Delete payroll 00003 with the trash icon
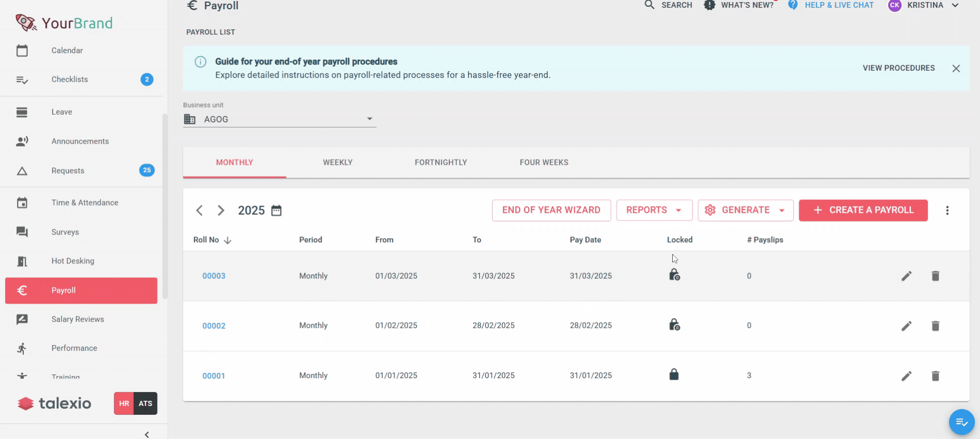This screenshot has height=439, width=980. click(x=936, y=276)
